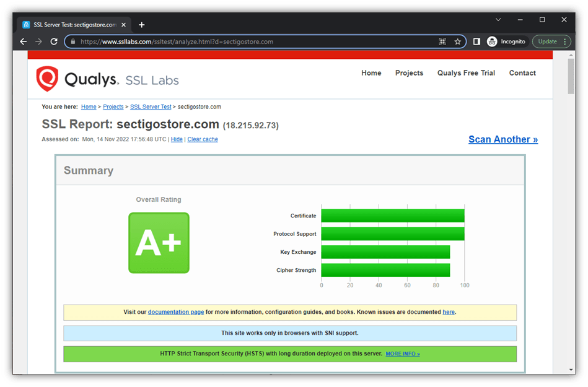
Task: Click the 'Protocol Support' label
Action: point(295,234)
